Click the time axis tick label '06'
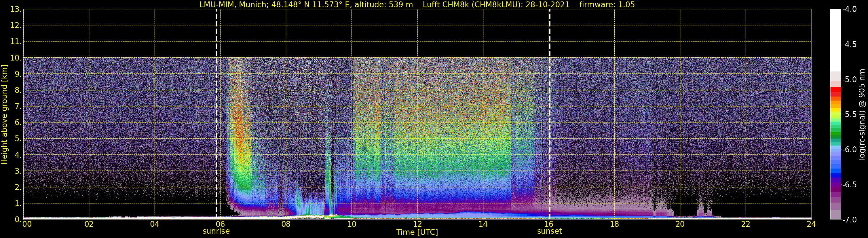 pos(220,224)
